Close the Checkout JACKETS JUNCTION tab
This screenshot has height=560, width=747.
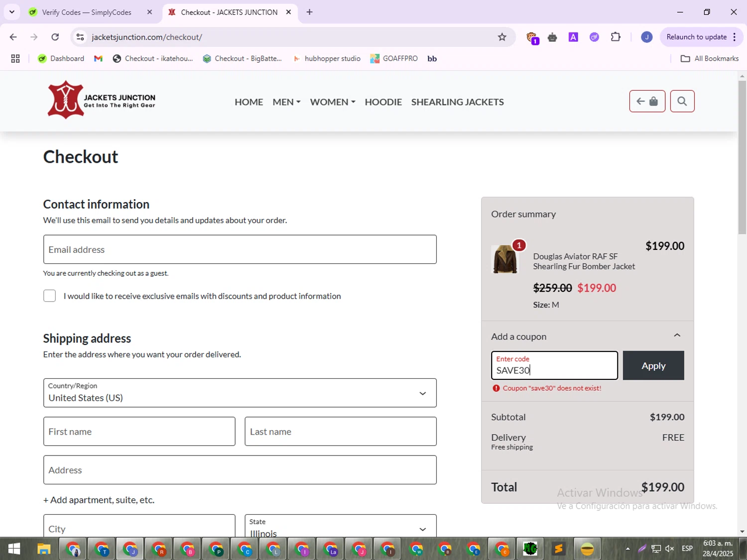288,12
